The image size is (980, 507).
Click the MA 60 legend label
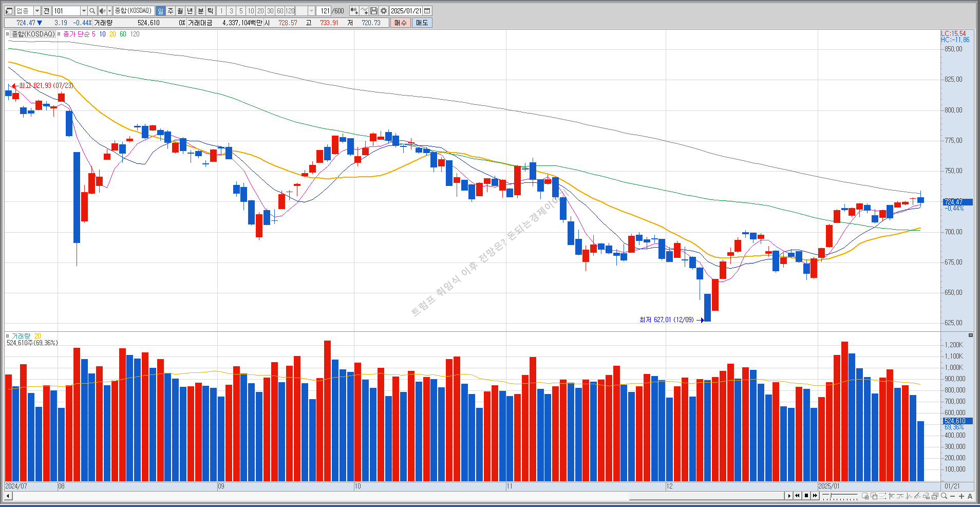coord(123,34)
